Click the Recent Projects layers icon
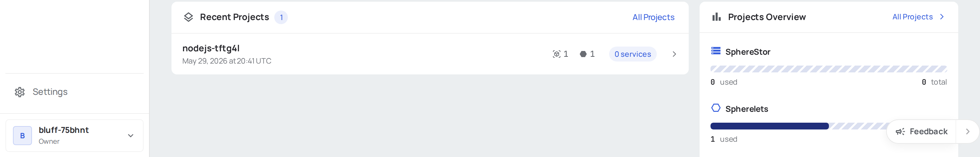The width and height of the screenshot is (980, 157). coord(188,17)
